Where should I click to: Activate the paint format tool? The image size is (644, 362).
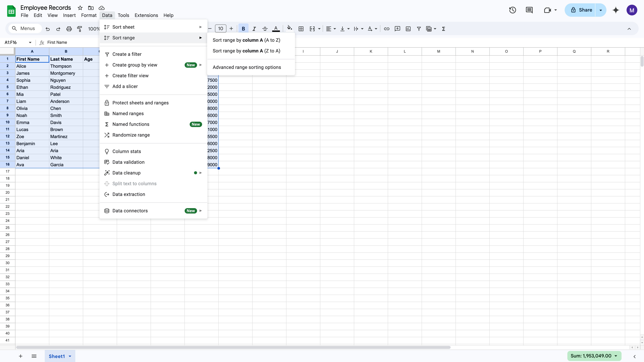pyautogui.click(x=79, y=29)
